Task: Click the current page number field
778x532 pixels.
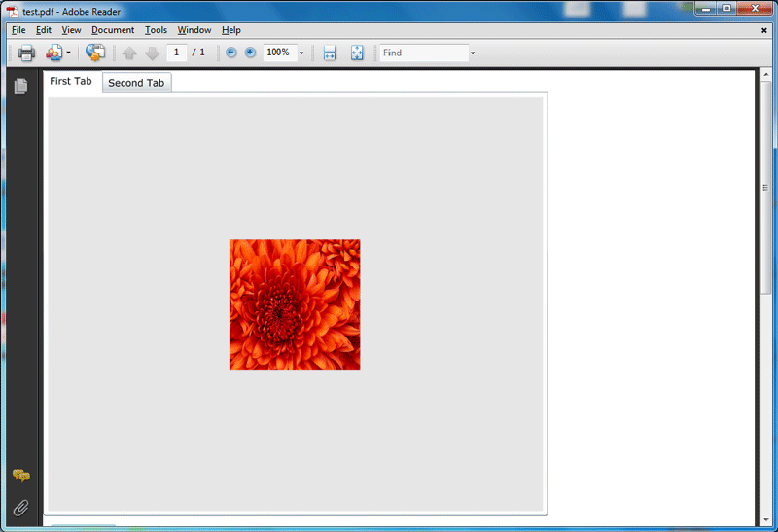Action: [x=177, y=53]
